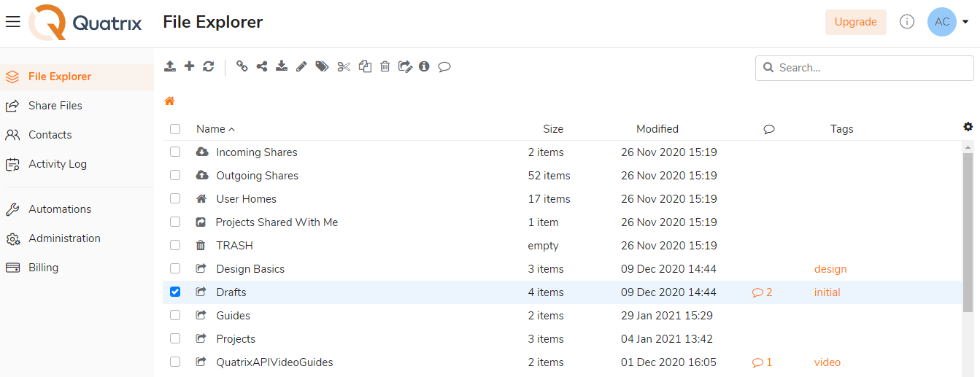The height and width of the screenshot is (377, 980).
Task: Refresh the file list
Action: (x=209, y=66)
